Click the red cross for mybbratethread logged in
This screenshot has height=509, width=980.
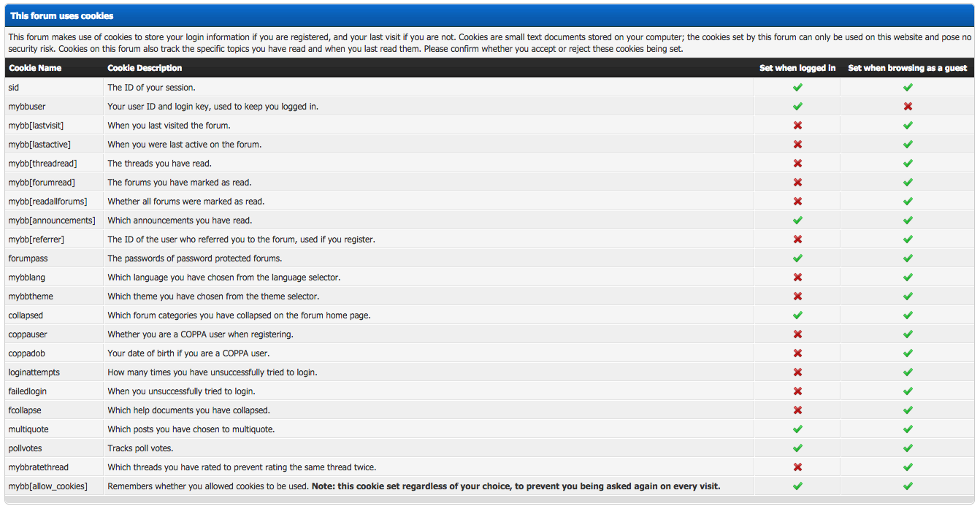point(797,467)
